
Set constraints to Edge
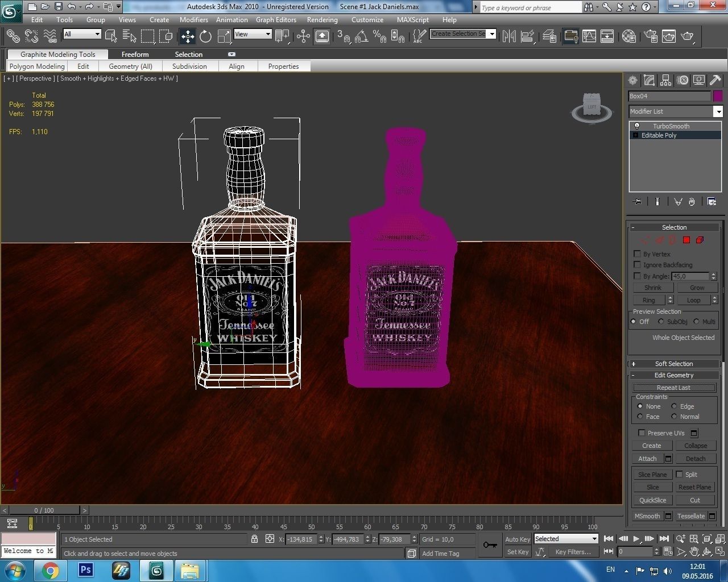(x=674, y=406)
